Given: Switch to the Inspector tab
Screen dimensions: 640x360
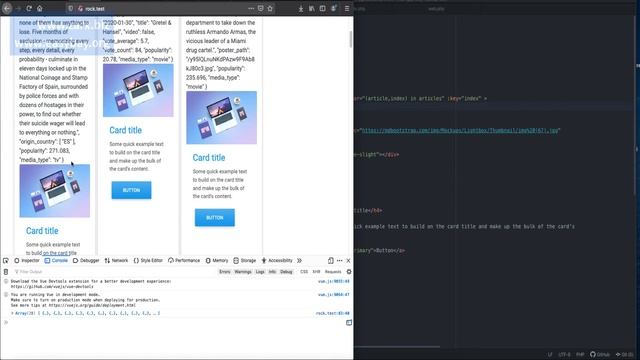Looking at the screenshot, I should [27, 260].
